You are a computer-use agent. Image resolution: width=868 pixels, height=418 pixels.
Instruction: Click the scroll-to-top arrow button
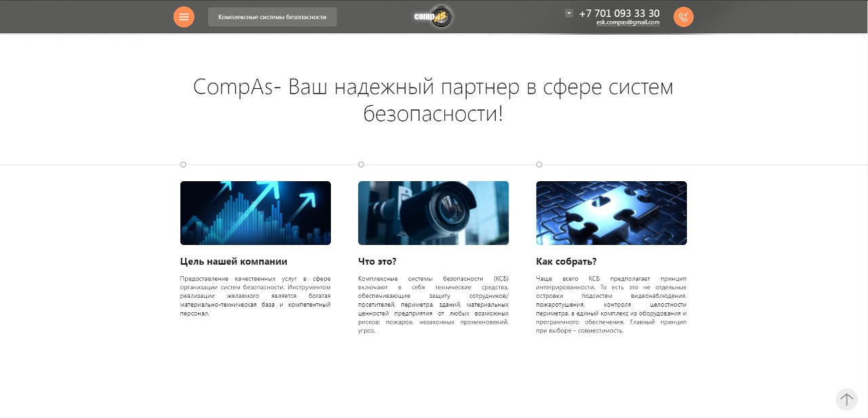pos(846,399)
